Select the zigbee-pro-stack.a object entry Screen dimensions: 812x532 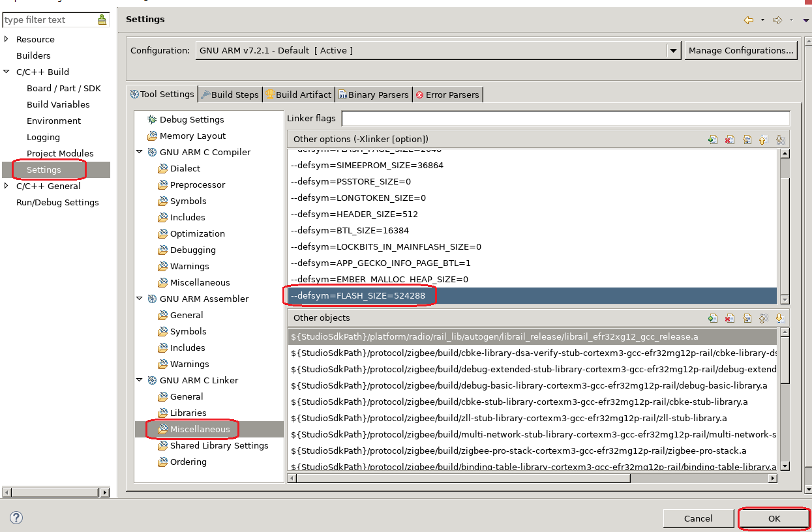(533, 451)
